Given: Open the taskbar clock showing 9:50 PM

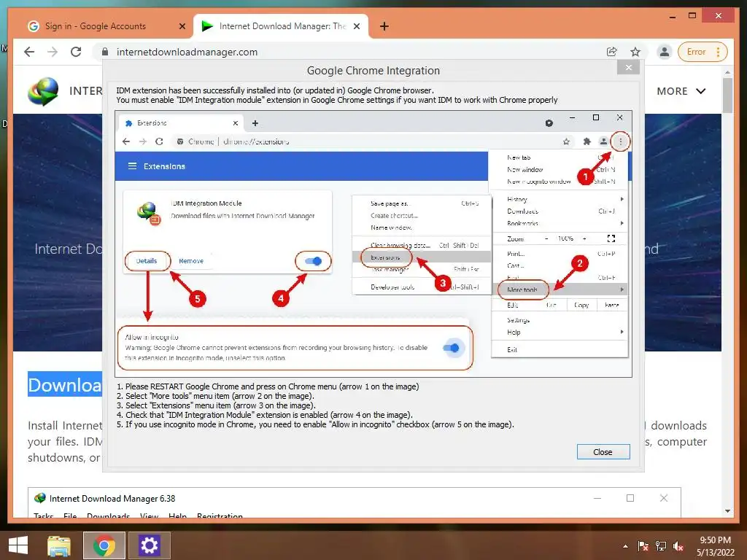Looking at the screenshot, I should [x=715, y=546].
